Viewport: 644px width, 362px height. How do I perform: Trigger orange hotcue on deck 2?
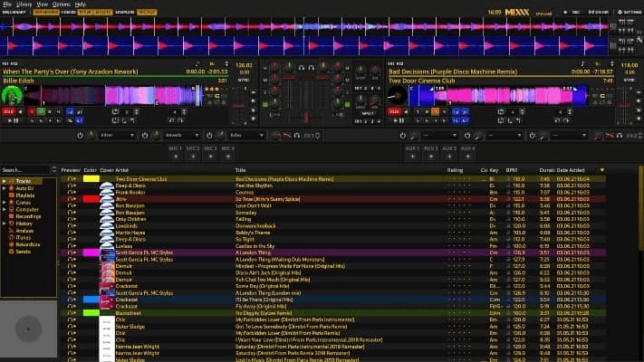436,111
